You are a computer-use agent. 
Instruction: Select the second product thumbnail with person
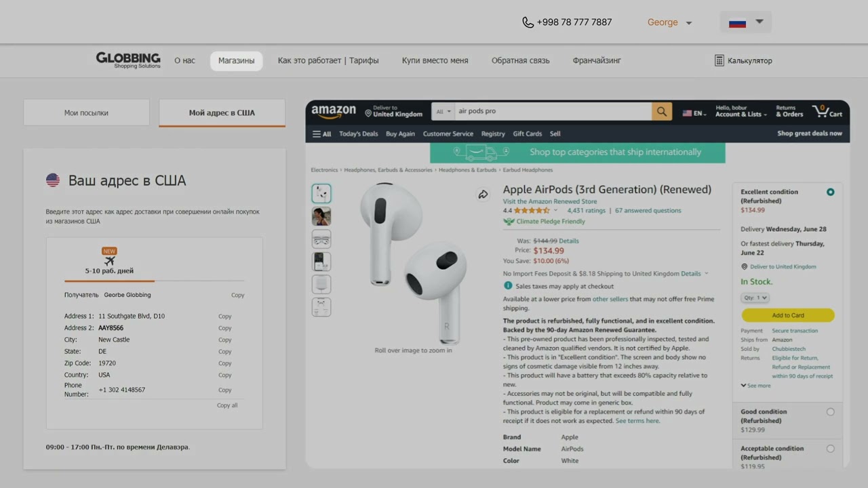pyautogui.click(x=321, y=216)
